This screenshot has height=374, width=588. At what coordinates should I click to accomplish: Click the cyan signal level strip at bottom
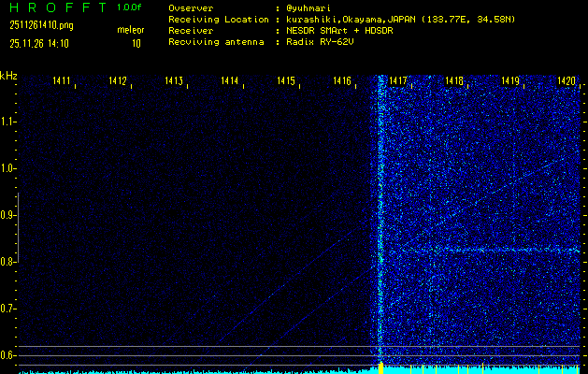point(280,370)
